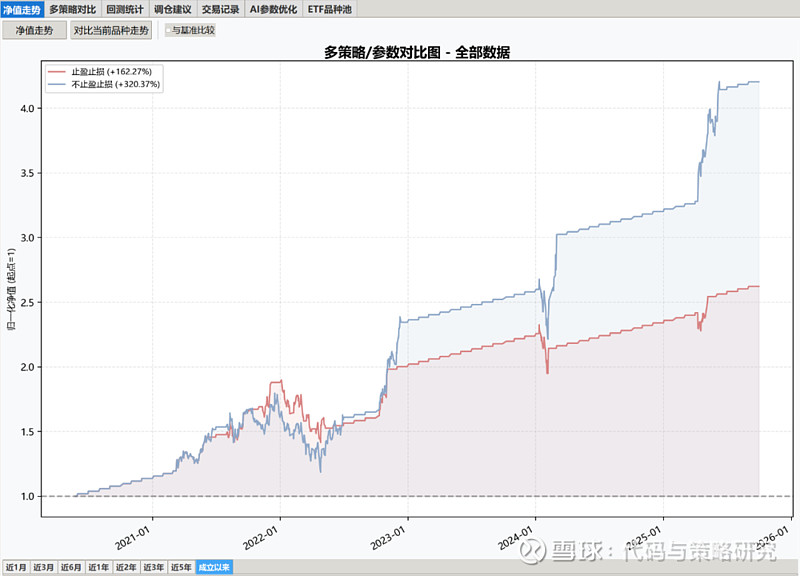
Task: Click the 净值走势 button below the tabs
Action: pos(34,30)
